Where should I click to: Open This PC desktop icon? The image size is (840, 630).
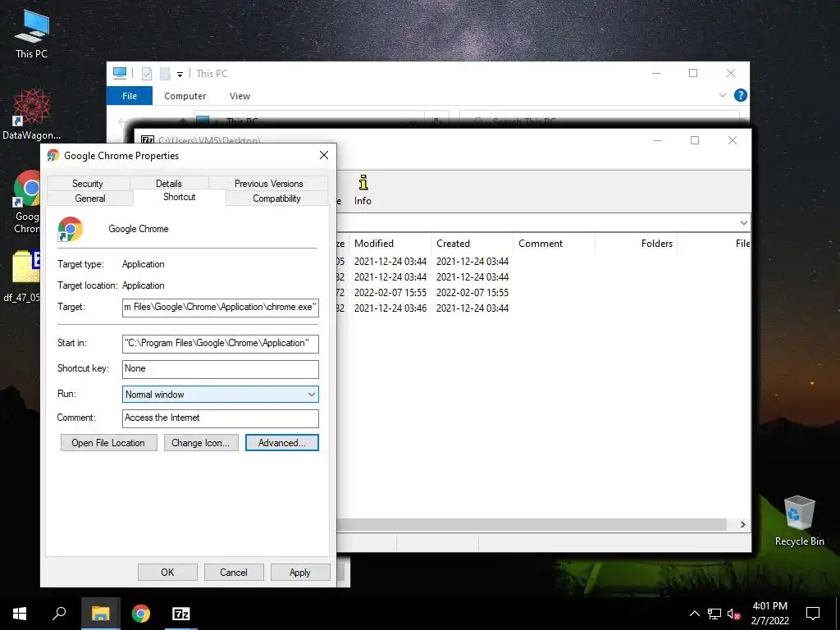[32, 33]
